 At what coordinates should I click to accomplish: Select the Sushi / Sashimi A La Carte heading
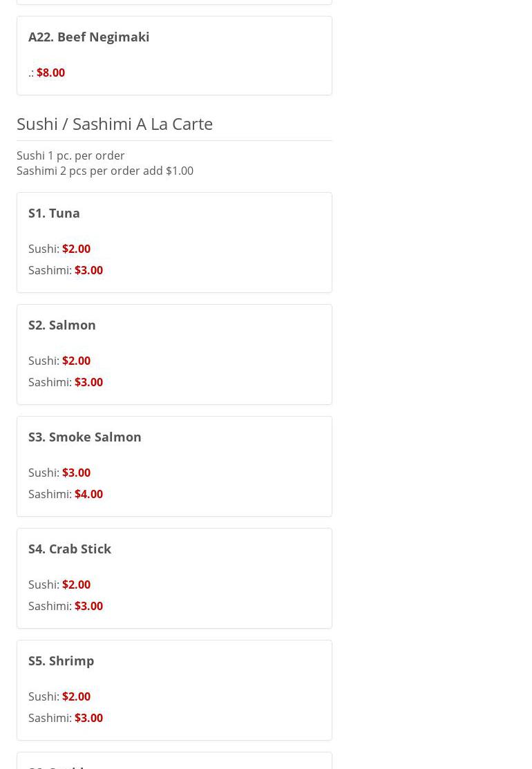(x=115, y=124)
